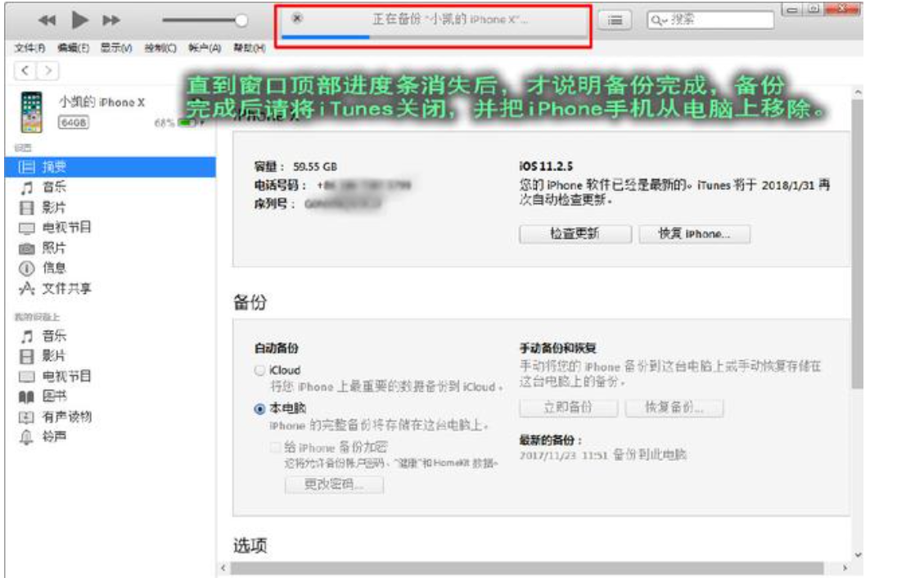Open the 帮助(H) menu

tap(249, 47)
